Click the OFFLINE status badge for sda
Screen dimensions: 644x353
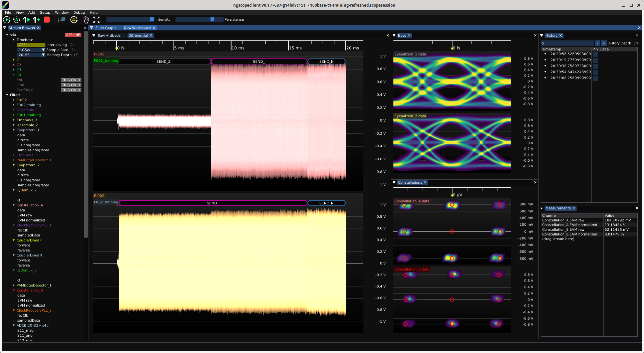(73, 35)
